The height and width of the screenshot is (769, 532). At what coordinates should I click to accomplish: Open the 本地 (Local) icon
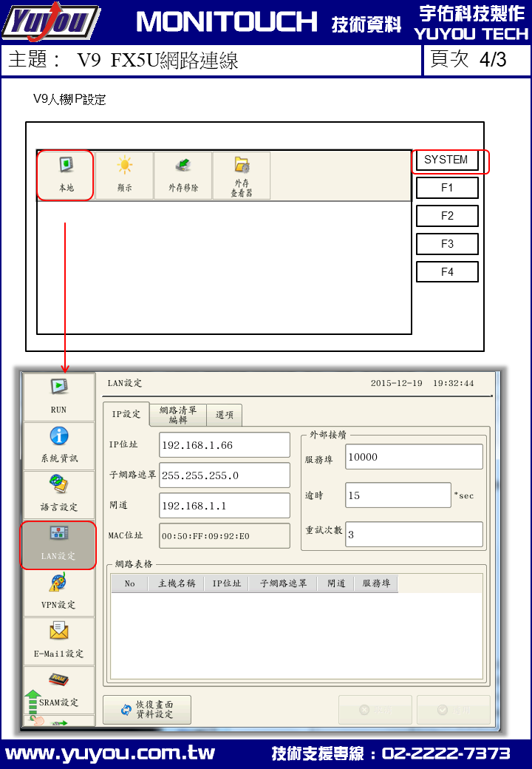[x=66, y=175]
